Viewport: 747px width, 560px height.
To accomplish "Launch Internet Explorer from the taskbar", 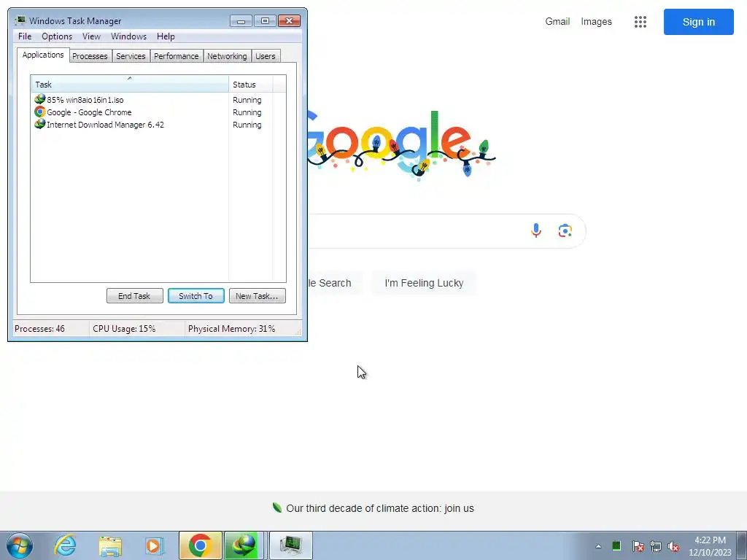I will (65, 545).
